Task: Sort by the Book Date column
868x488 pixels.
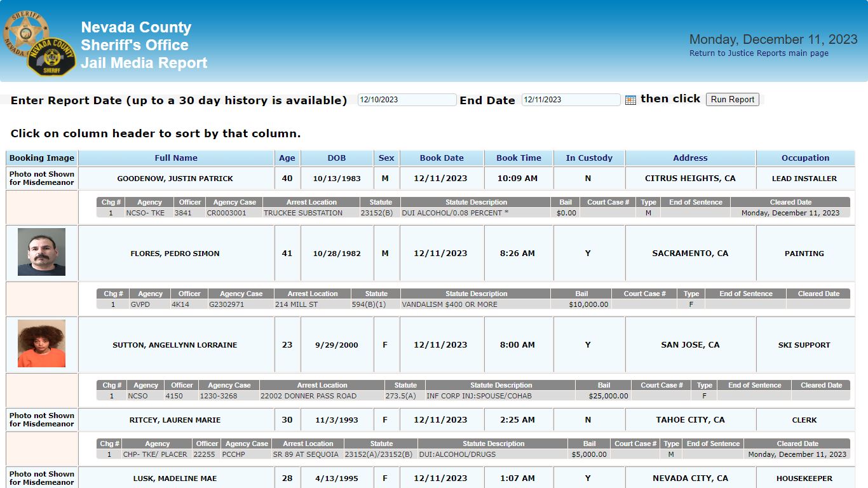Action: point(442,158)
